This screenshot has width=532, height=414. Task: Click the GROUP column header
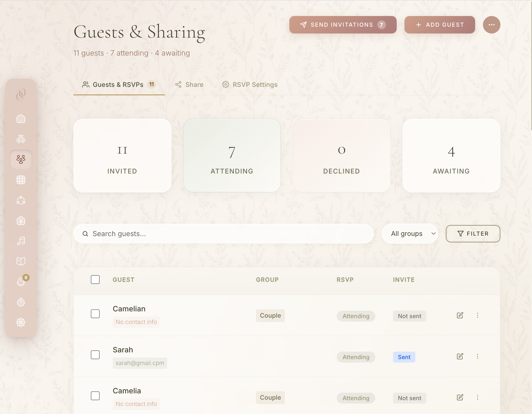267,280
